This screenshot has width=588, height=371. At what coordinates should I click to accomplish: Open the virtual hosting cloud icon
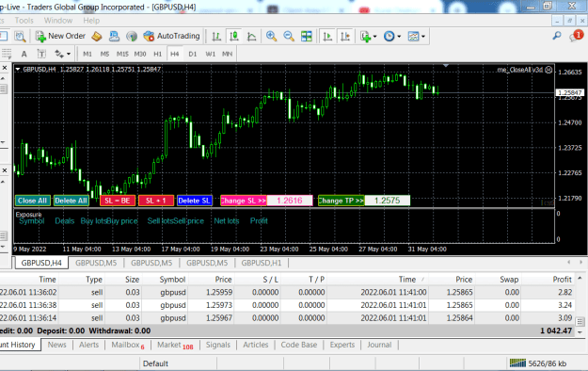coord(114,36)
